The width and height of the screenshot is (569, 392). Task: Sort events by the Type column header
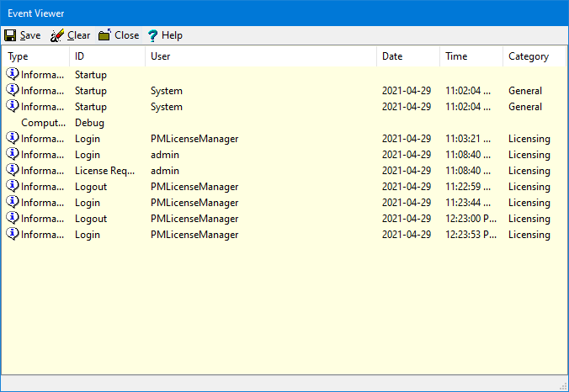(x=35, y=56)
